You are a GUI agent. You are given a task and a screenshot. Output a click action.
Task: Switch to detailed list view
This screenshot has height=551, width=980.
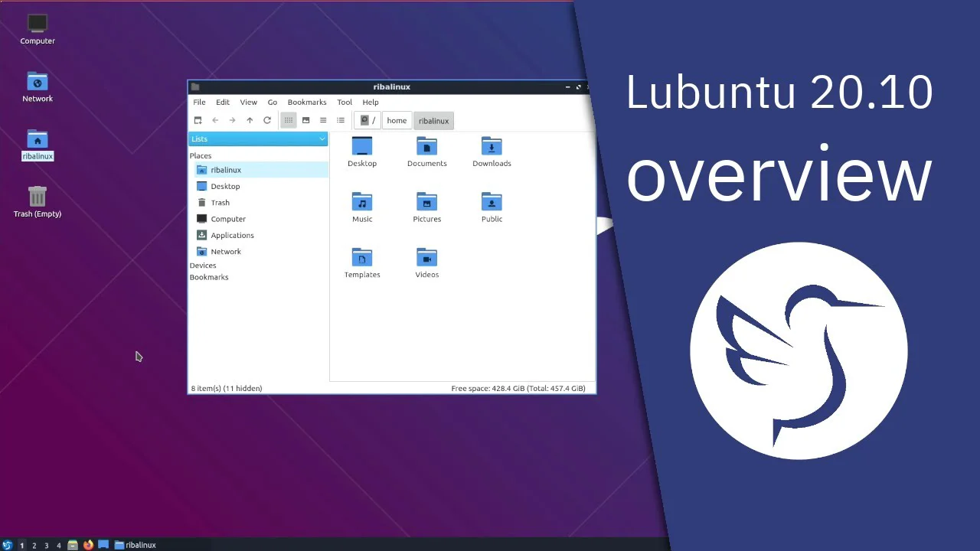pyautogui.click(x=341, y=120)
